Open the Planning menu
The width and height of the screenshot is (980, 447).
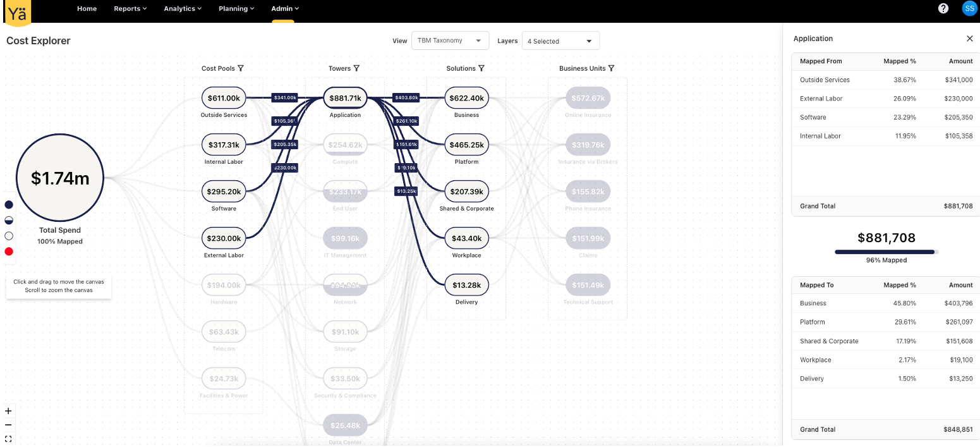pyautogui.click(x=236, y=9)
